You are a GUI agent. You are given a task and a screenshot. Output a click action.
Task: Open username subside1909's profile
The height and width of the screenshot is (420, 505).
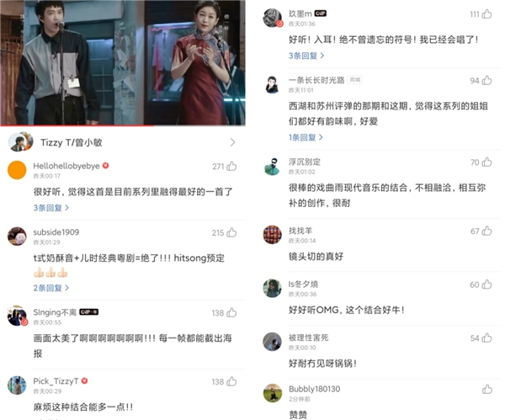coord(56,232)
